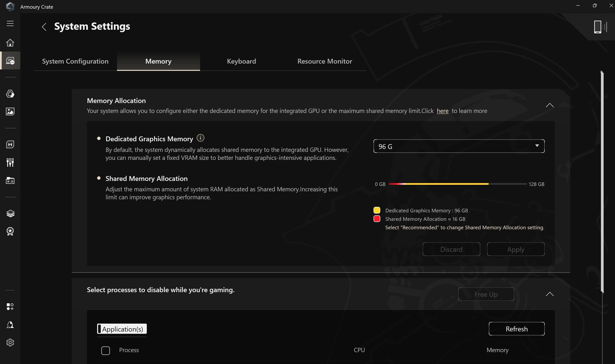Open scenario profiles sliders icon

10,162
